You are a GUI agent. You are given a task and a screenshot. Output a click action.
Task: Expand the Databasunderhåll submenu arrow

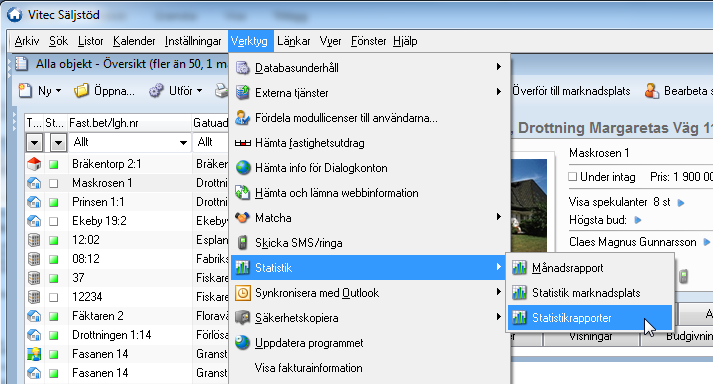pyautogui.click(x=499, y=67)
